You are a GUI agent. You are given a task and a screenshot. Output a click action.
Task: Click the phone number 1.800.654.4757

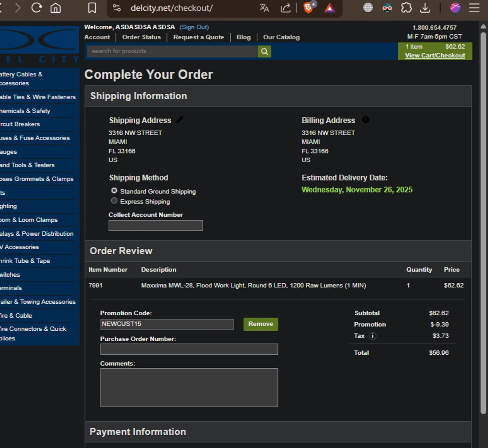tap(434, 28)
